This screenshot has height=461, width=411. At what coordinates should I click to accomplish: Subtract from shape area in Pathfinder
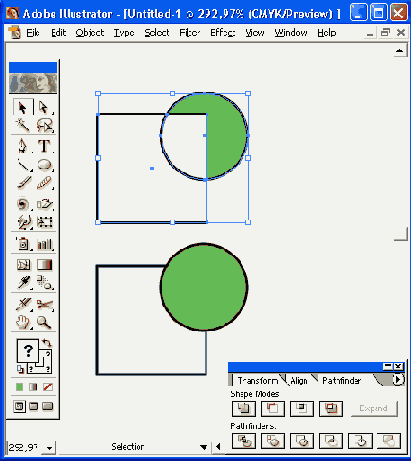click(x=273, y=409)
